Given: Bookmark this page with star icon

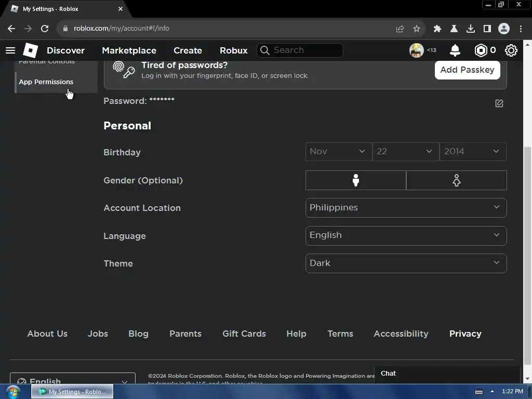Looking at the screenshot, I should [417, 29].
